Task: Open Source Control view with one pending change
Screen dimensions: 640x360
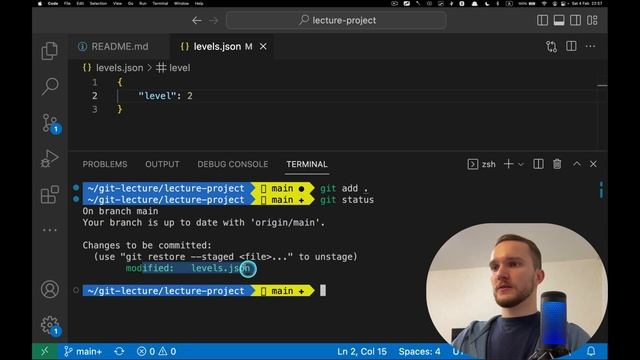Action: tap(51, 123)
